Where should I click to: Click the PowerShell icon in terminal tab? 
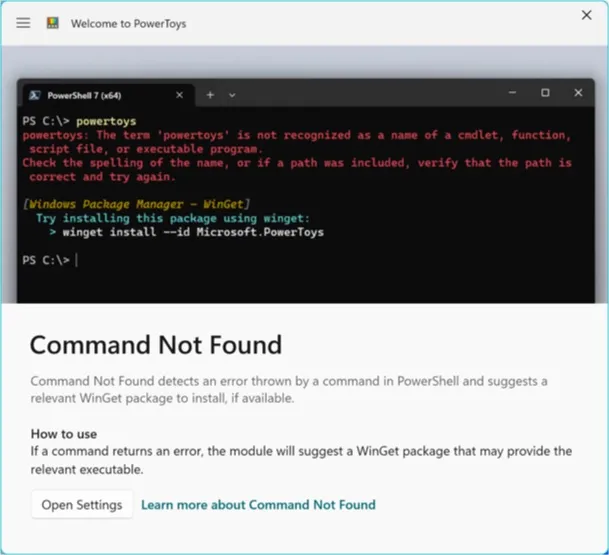pyautogui.click(x=34, y=94)
